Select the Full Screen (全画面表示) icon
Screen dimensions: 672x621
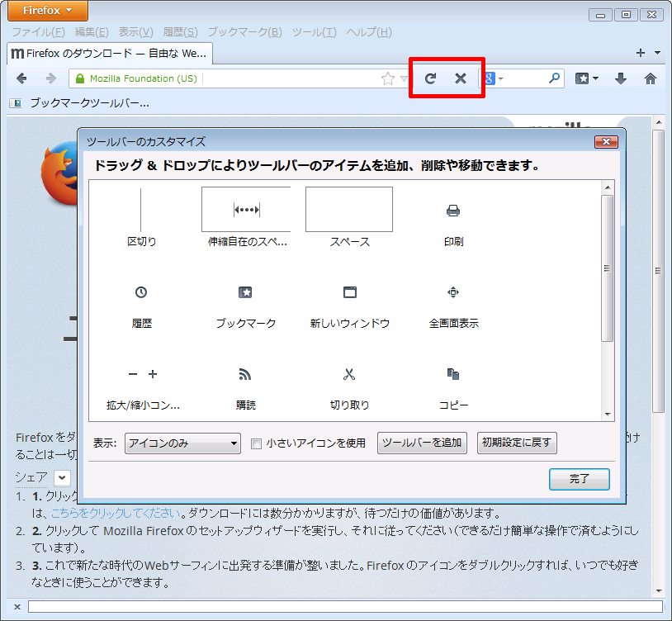453,292
